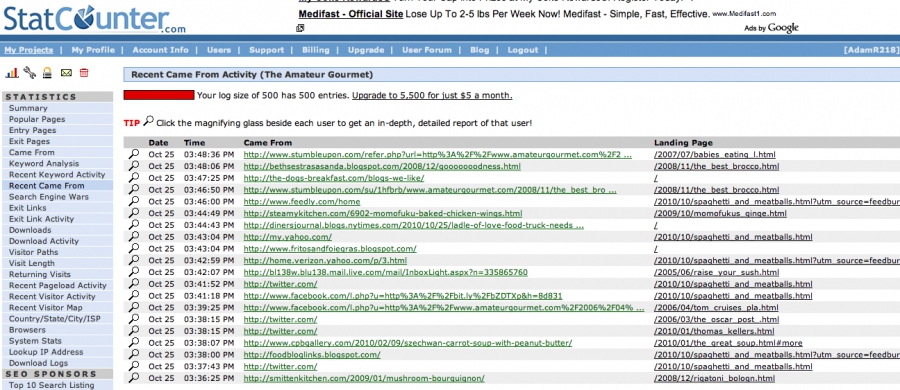Click magnifying glass for 03:39:25 PM visitor
This screenshot has height=390, width=900.
coord(134,307)
